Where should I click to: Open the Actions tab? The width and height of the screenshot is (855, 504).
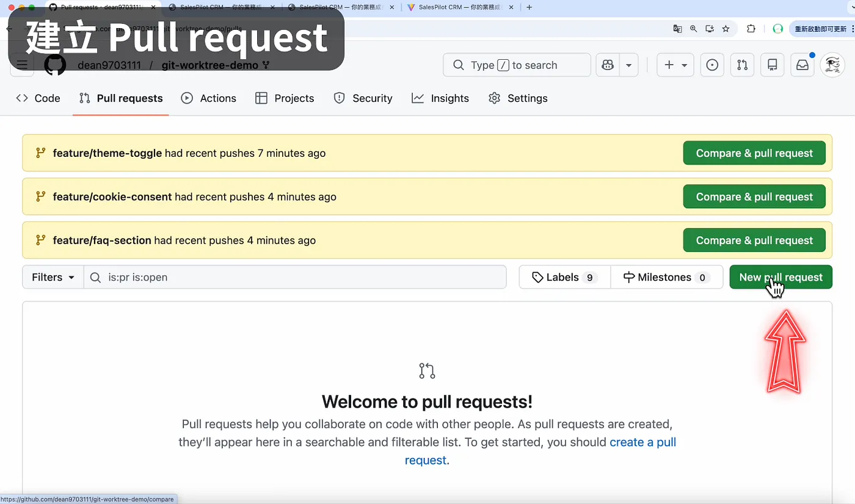(x=209, y=98)
